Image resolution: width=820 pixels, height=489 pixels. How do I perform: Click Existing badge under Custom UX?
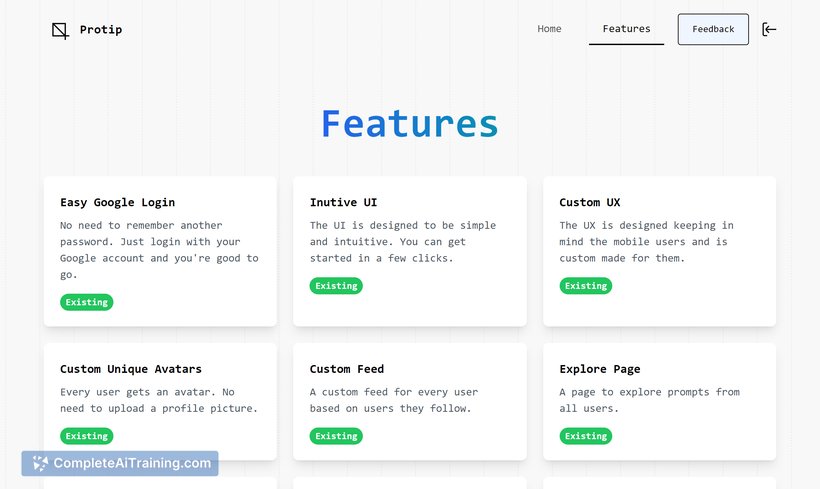(x=586, y=286)
